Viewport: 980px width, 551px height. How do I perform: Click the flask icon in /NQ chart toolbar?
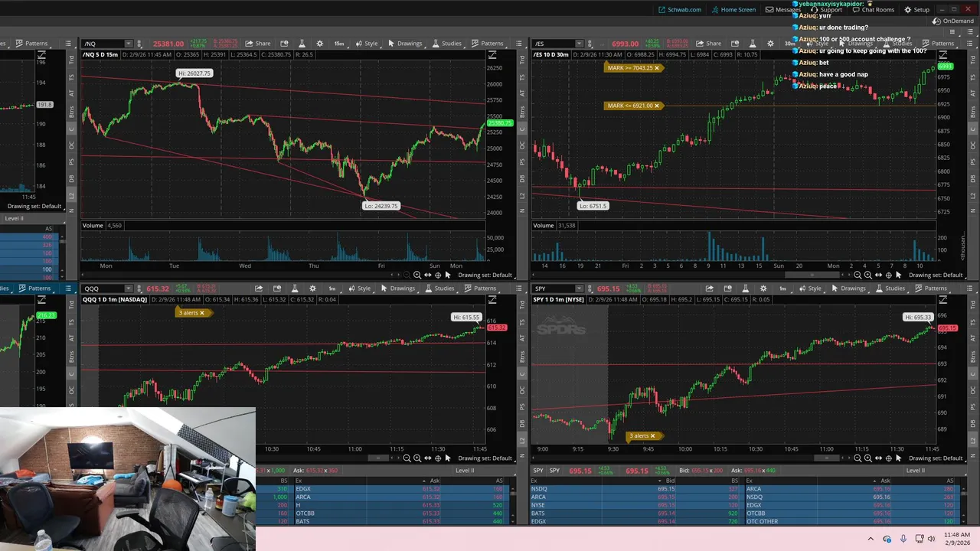pyautogui.click(x=302, y=44)
